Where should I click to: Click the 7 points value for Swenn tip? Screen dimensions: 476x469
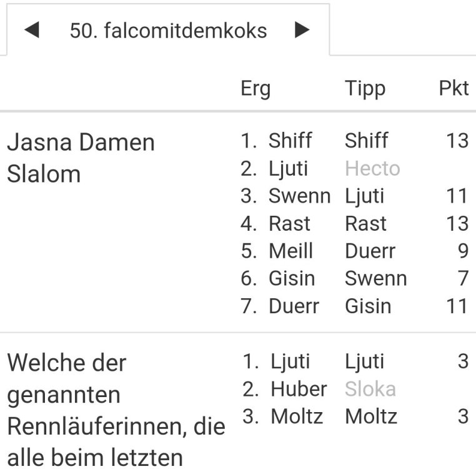click(462, 278)
